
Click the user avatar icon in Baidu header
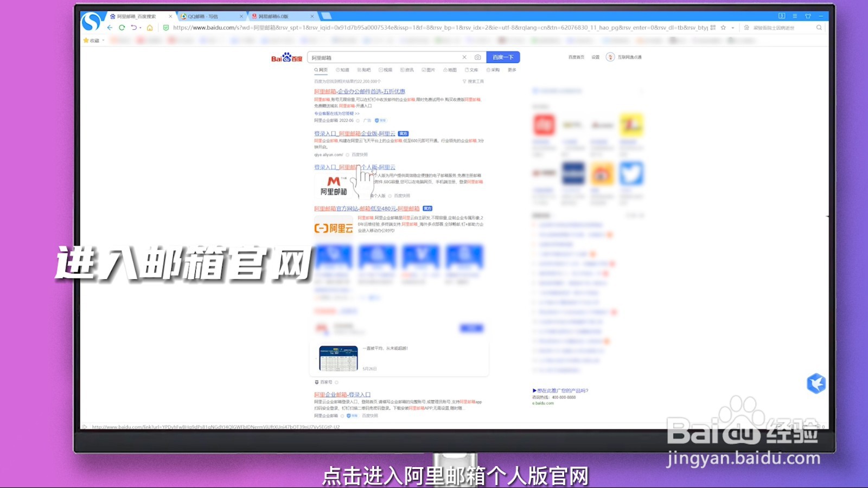(610, 57)
